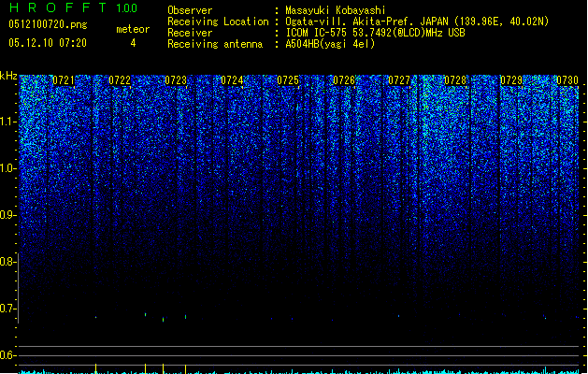Select the ICOM IC-575 53.7492 MHz USB text

pyautogui.click(x=376, y=33)
